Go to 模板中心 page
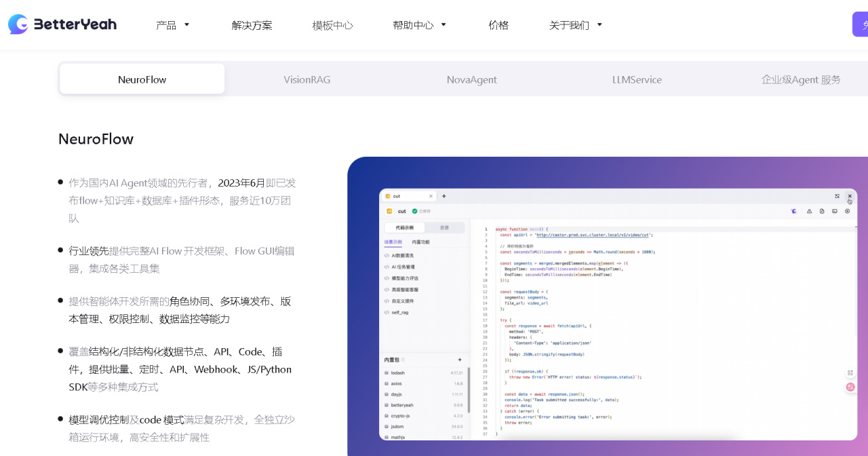 click(333, 25)
